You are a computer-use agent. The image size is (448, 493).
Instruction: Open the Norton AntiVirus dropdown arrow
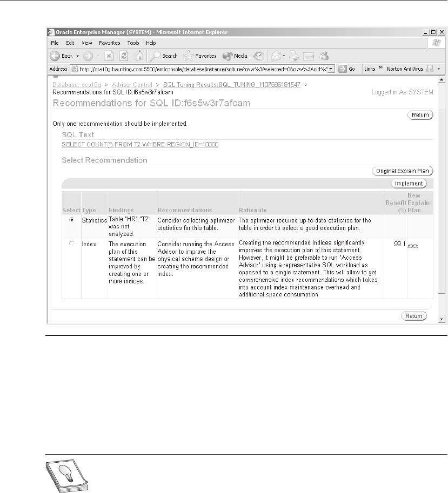pyautogui.click(x=439, y=69)
